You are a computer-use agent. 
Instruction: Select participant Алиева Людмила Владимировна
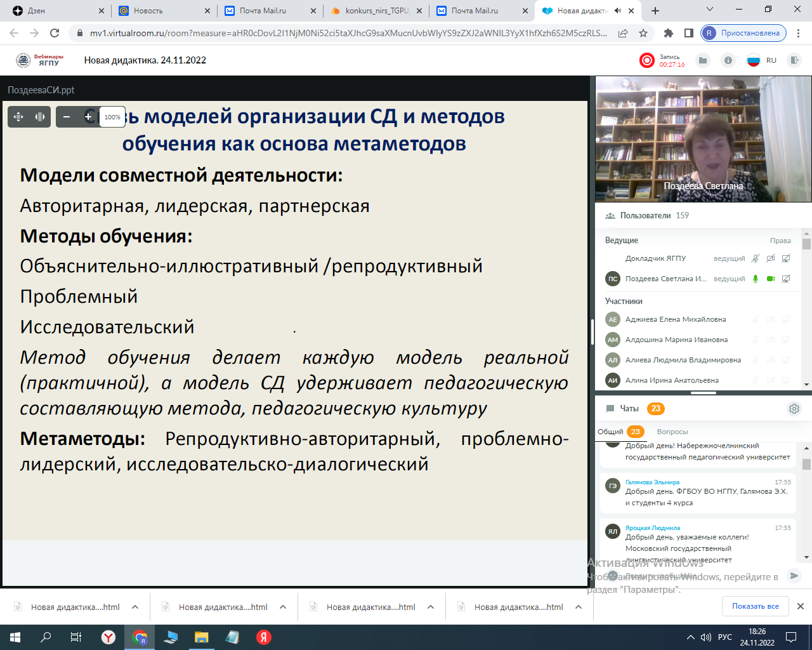pos(683,360)
